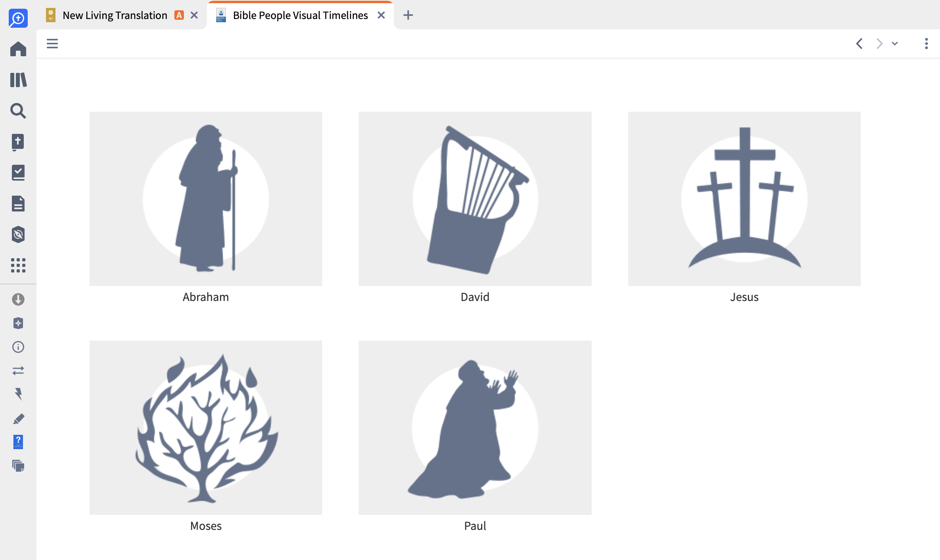Open the Documents page icon
Screen dimensions: 940x560
pyautogui.click(x=18, y=204)
